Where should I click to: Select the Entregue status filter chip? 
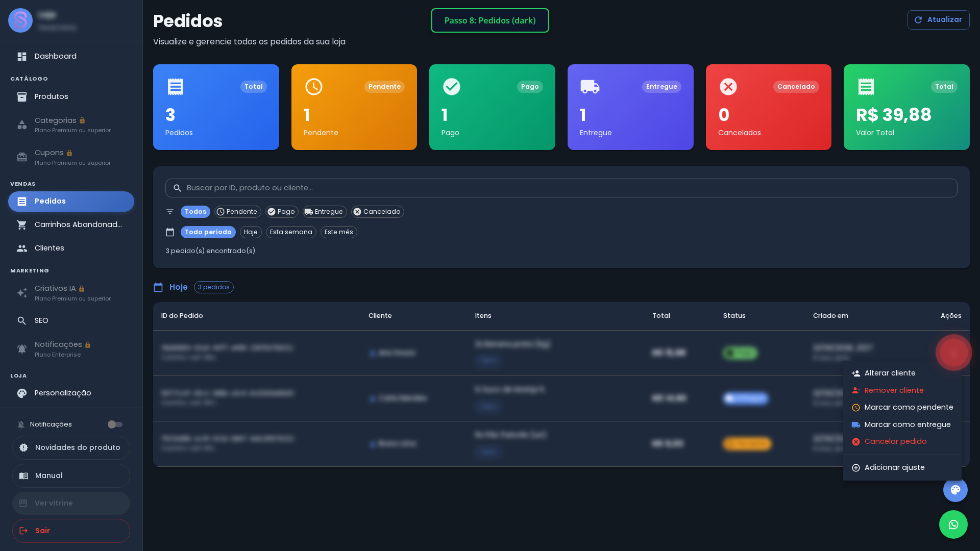click(325, 212)
